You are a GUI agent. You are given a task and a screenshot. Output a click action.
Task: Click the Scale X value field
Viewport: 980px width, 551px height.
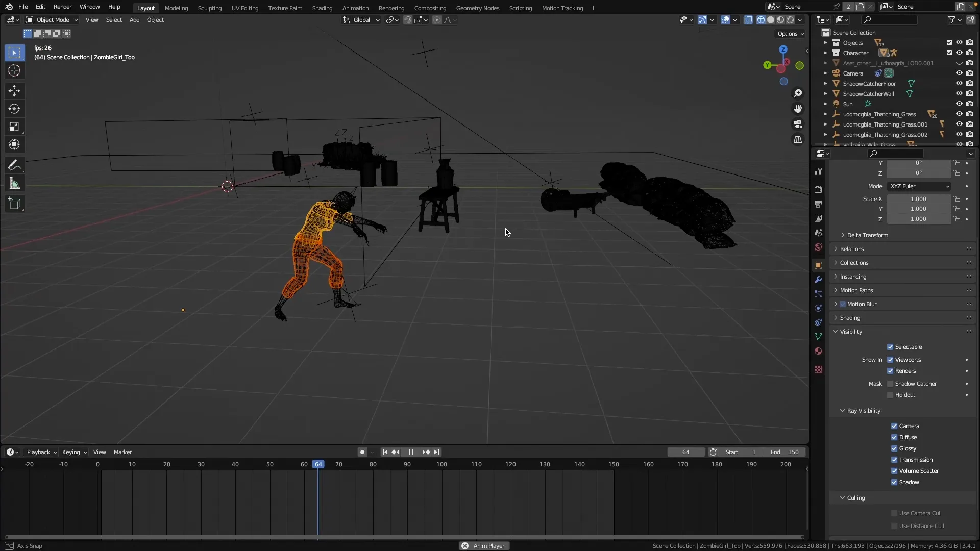[919, 199]
